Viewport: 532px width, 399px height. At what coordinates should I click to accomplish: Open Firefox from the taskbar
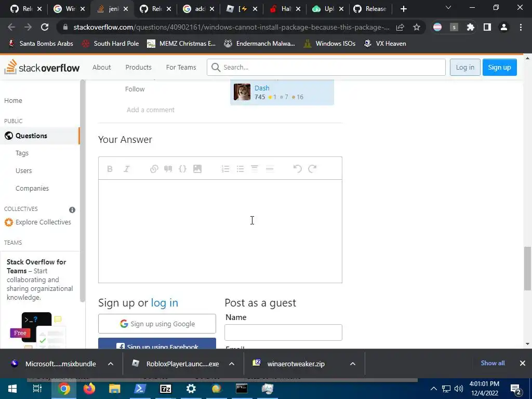coord(89,389)
